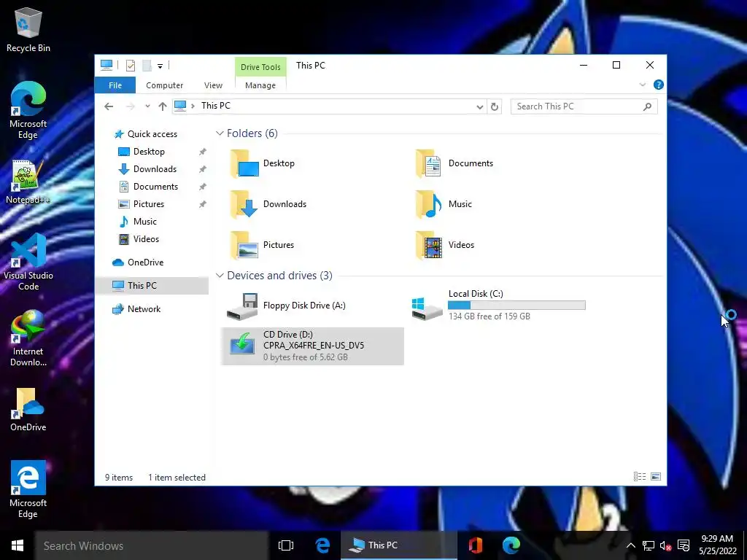Click the This PC taskbar button
Viewport: 747px width, 560px height.
pos(399,545)
